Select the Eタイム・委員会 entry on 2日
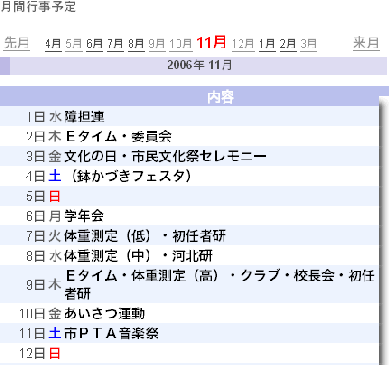The height and width of the screenshot is (365, 389). pyautogui.click(x=118, y=136)
